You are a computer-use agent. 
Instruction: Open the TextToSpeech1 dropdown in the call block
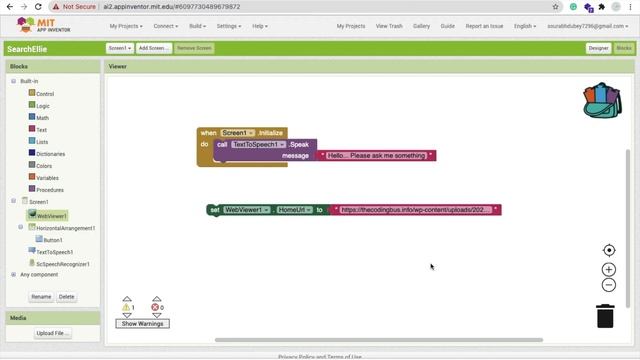coord(259,144)
